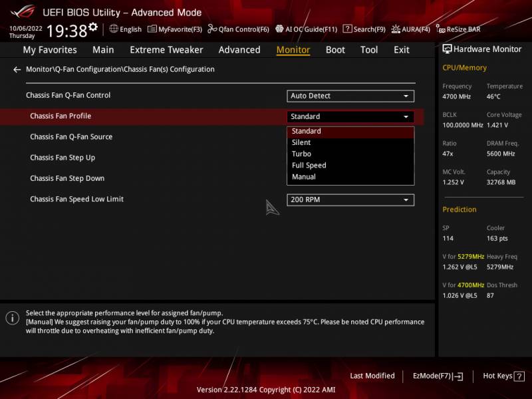
Task: Collapse the Chassis Fan Profile dropdown
Action: click(350, 117)
